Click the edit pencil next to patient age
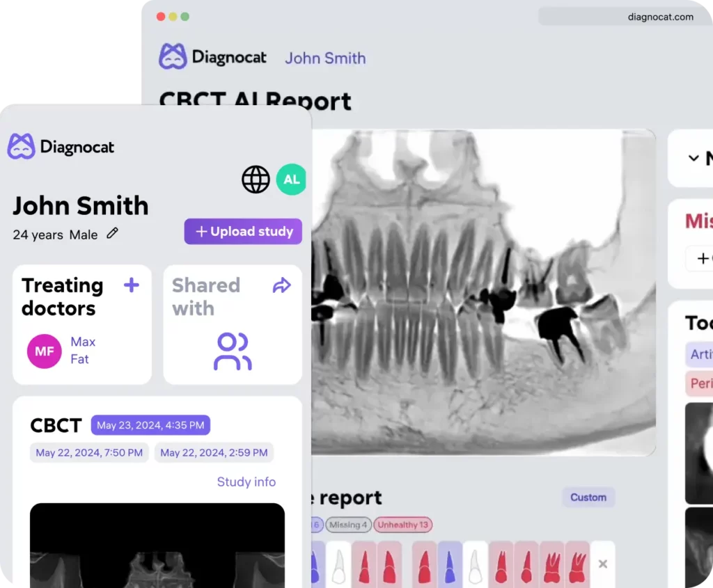This screenshot has height=588, width=713. 113,235
